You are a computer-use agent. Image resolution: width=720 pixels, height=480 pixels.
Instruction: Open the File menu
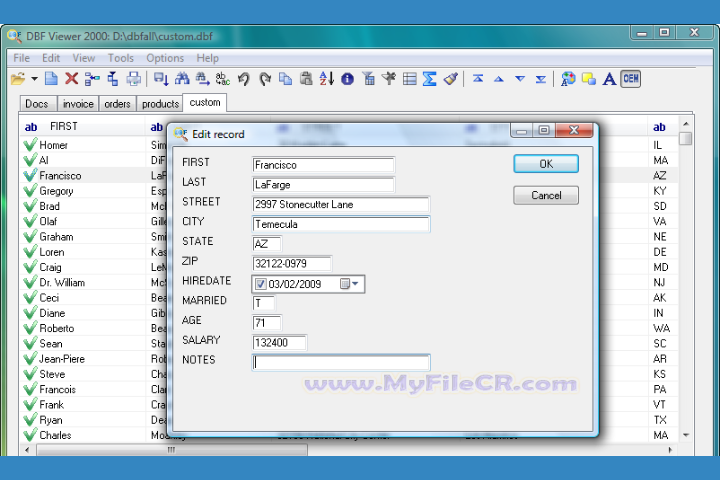point(22,58)
